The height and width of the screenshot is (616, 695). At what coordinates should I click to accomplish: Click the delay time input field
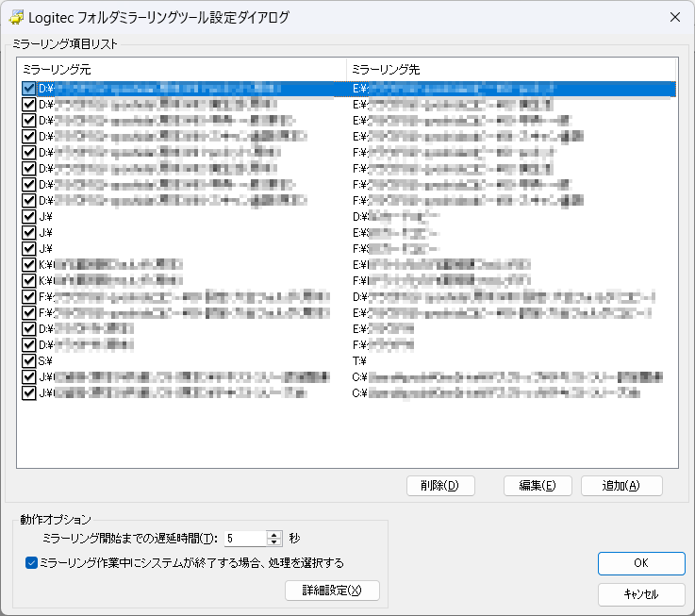244,539
